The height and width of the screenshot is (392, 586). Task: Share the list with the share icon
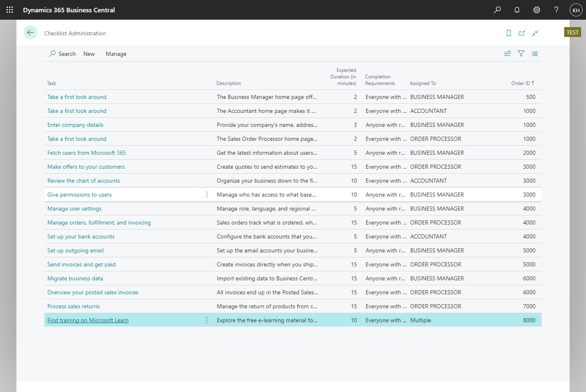point(508,53)
